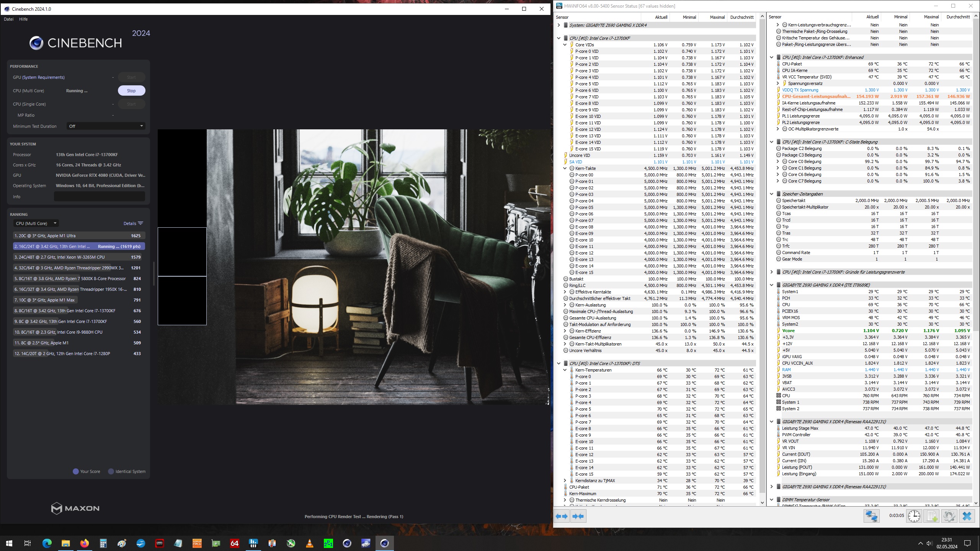Image resolution: width=980 pixels, height=551 pixels.
Task: Click the Info input field under Your System
Action: (100, 196)
